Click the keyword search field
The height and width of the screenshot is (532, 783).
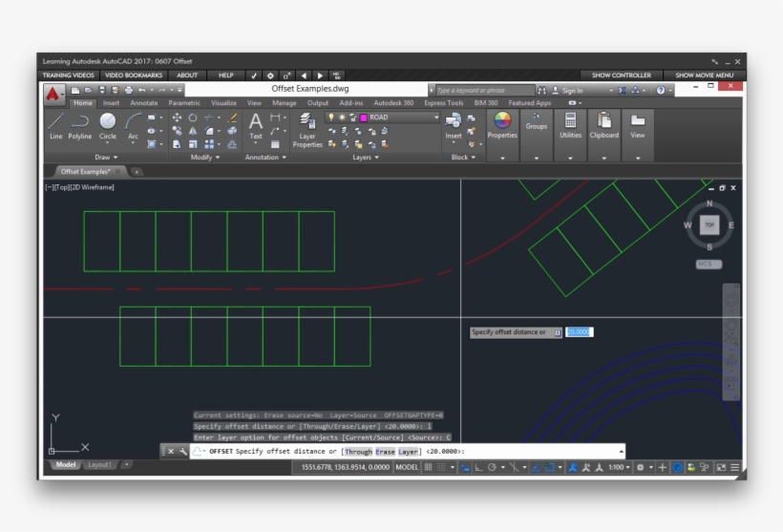click(484, 91)
